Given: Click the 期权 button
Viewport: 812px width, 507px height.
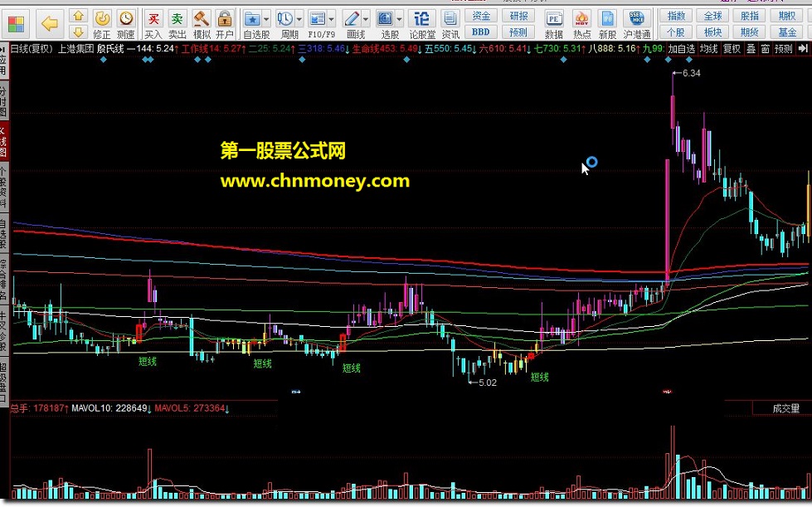Looking at the screenshot, I should (787, 16).
